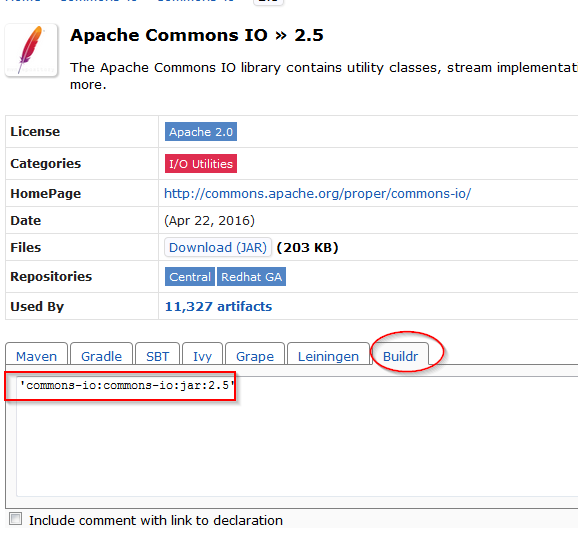The width and height of the screenshot is (578, 539).
Task: Open the I/O Utilities category badge
Action: tap(201, 164)
